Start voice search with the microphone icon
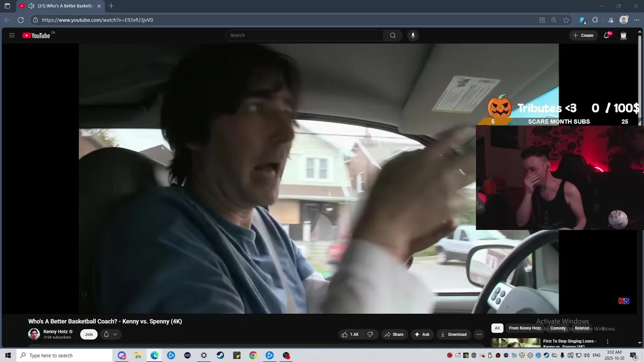The height and width of the screenshot is (362, 644). click(413, 35)
